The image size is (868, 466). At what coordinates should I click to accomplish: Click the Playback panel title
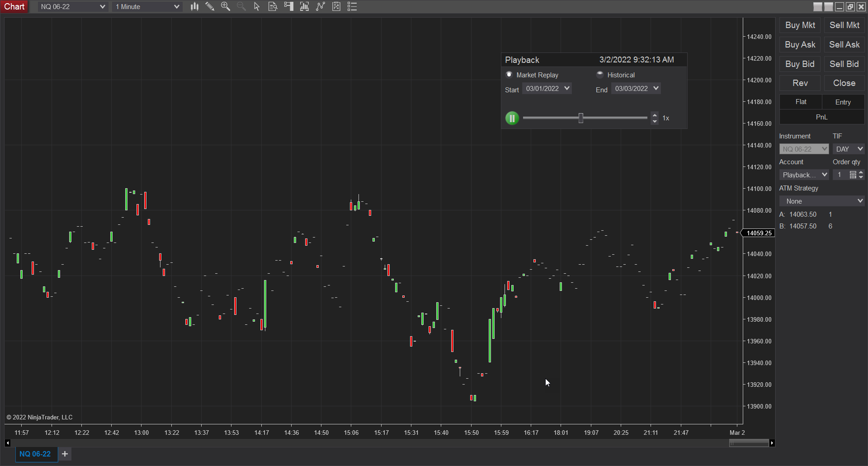[522, 60]
